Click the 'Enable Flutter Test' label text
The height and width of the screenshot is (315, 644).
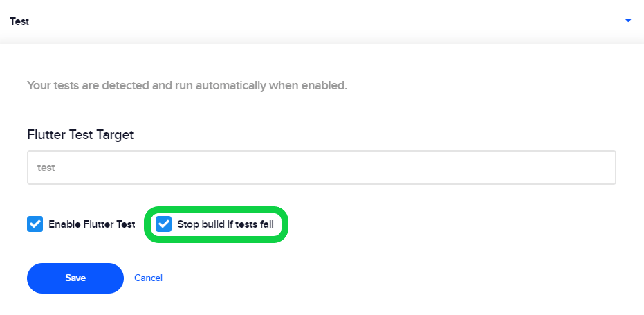91,224
